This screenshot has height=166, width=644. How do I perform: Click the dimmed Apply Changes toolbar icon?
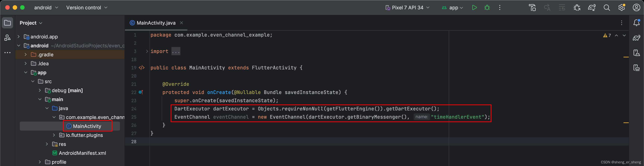coord(547,7)
